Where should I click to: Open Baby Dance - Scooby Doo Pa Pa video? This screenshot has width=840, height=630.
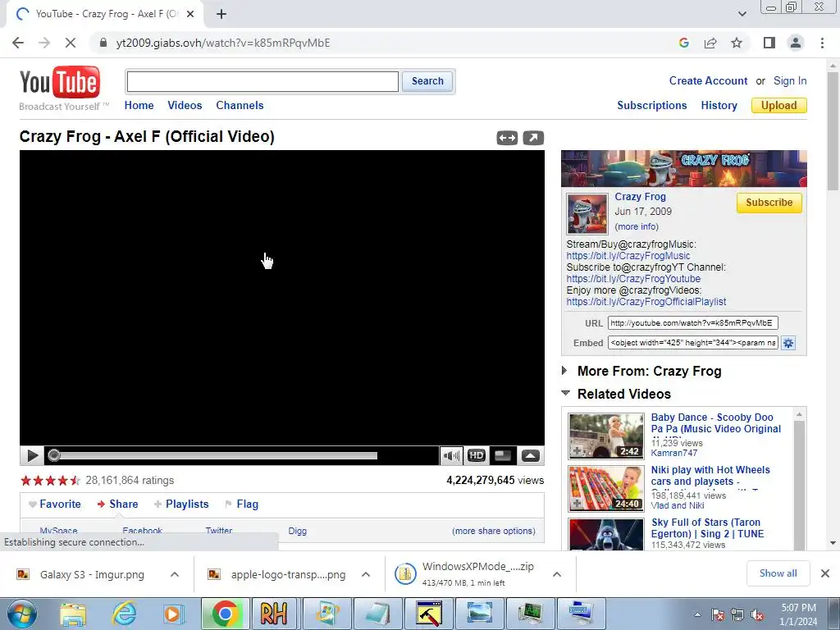click(715, 423)
